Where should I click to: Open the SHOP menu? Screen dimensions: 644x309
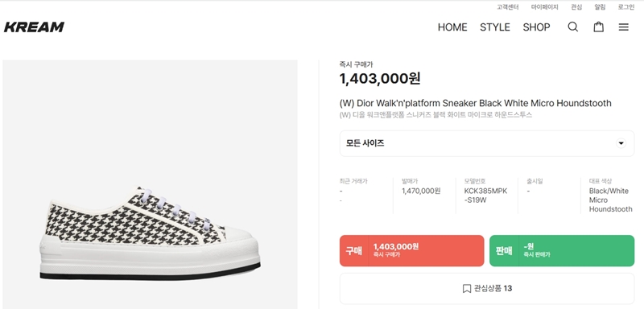(x=536, y=27)
